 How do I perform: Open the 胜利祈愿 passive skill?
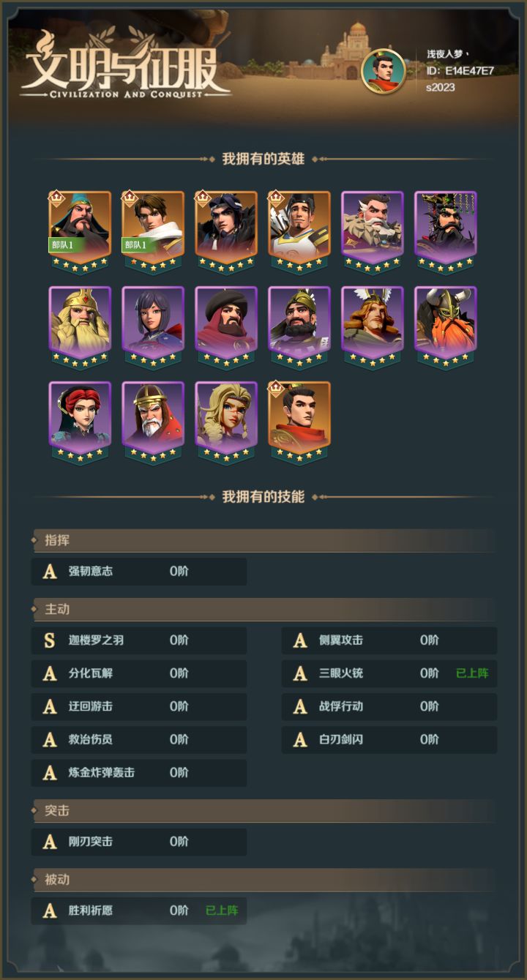[x=139, y=911]
